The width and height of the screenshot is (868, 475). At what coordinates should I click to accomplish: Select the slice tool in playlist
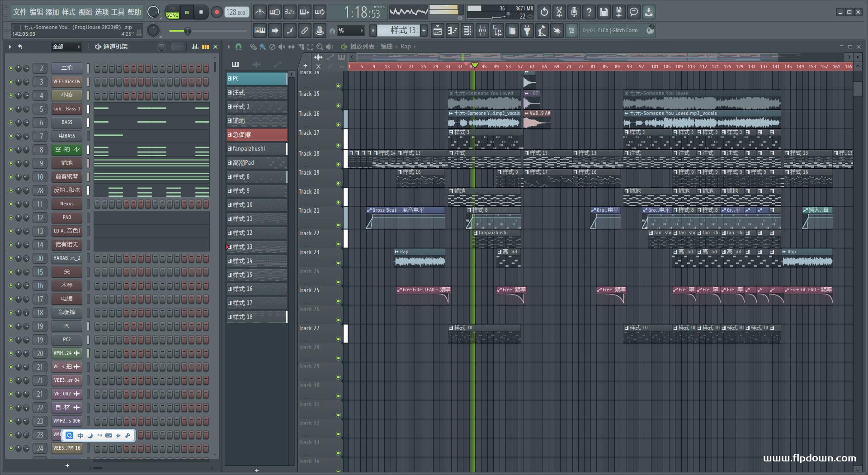[301, 47]
